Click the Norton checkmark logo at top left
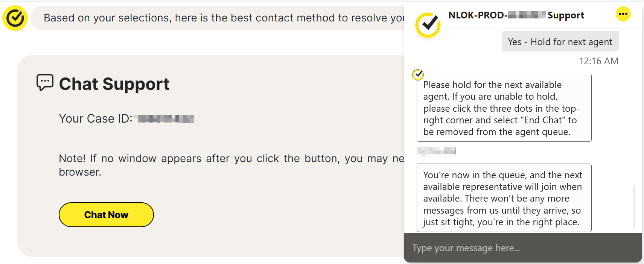Viewport: 644px width, 264px height. pyautogui.click(x=15, y=18)
